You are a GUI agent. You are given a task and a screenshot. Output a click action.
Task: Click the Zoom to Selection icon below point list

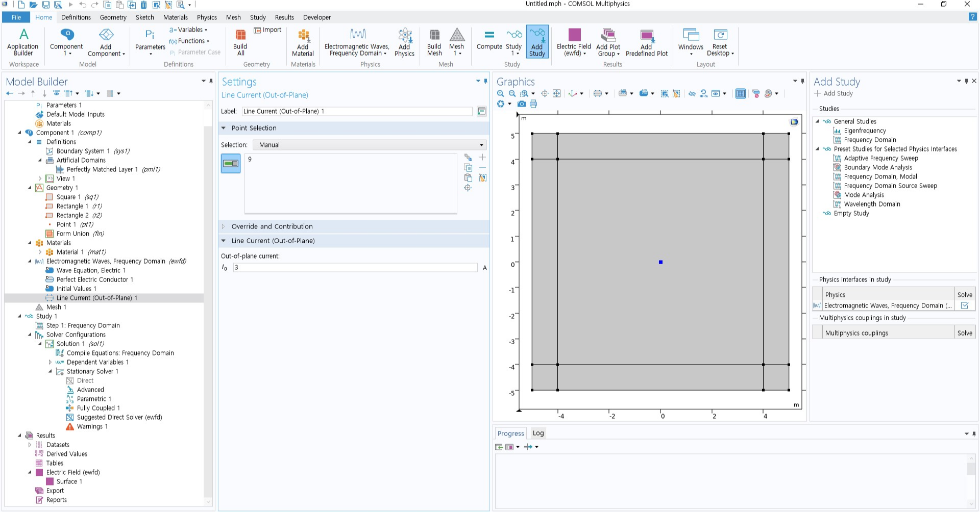tap(468, 188)
